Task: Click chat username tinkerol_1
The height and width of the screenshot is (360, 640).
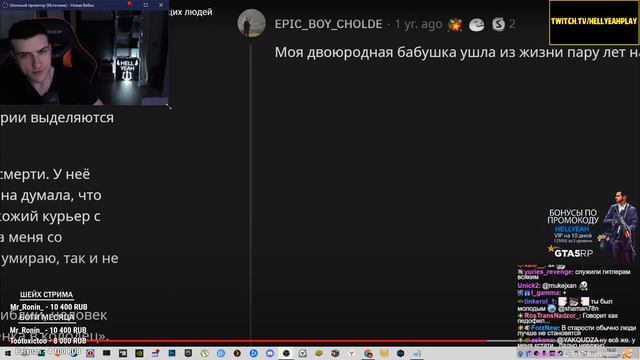Action: tap(540, 302)
